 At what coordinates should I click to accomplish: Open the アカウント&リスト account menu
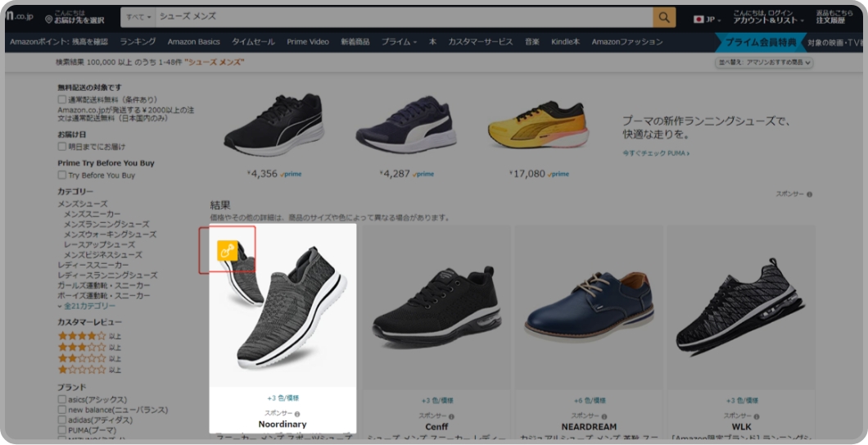pos(768,17)
